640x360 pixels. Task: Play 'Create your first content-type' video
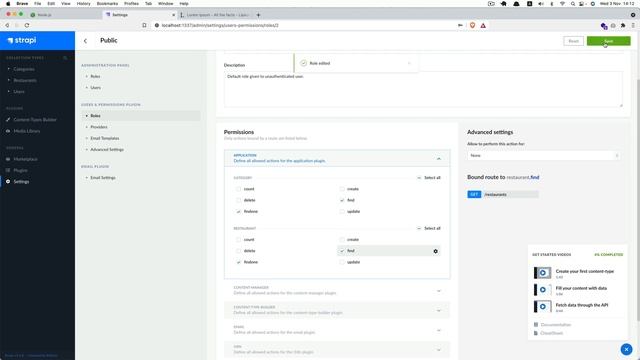(x=542, y=273)
